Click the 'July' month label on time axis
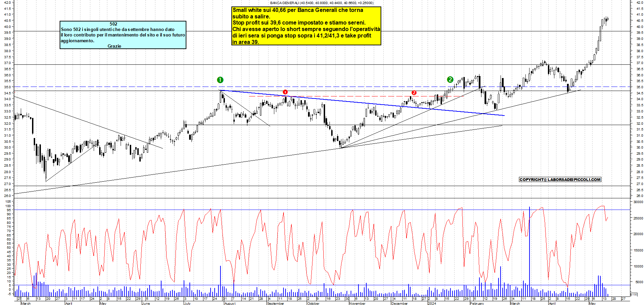Screen dimensions: 644x305 point(187,303)
